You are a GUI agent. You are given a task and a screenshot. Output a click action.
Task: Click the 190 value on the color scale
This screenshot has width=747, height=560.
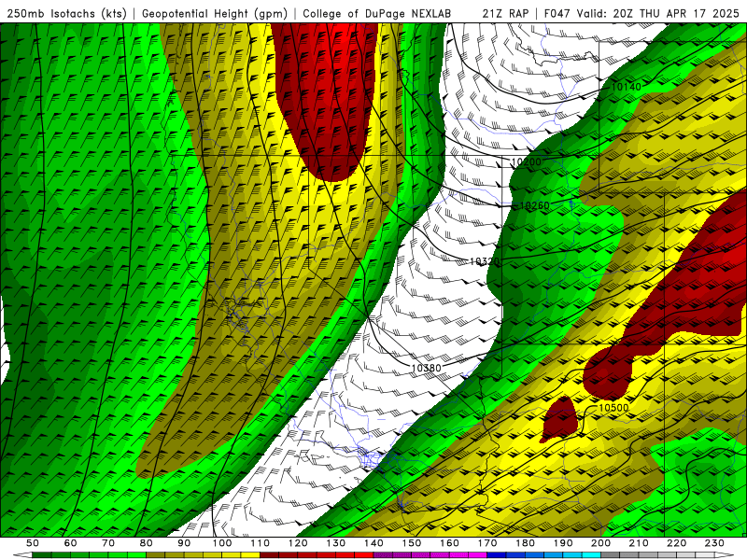tap(563, 543)
